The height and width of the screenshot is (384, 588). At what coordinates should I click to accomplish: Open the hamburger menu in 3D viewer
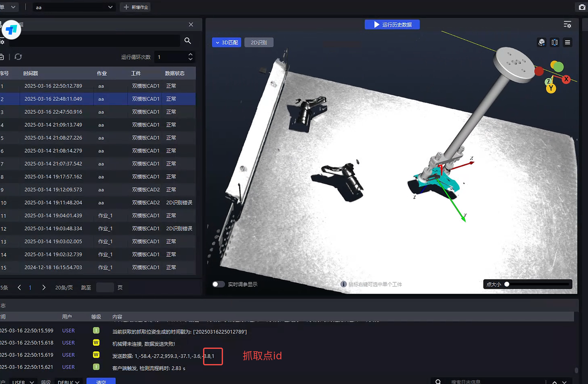point(568,42)
